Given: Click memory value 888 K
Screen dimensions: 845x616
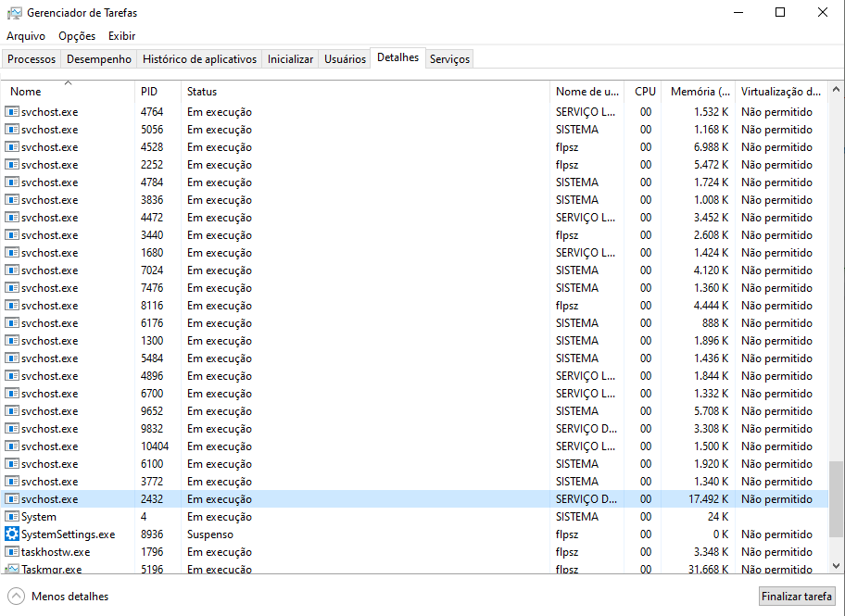Looking at the screenshot, I should coord(715,322).
